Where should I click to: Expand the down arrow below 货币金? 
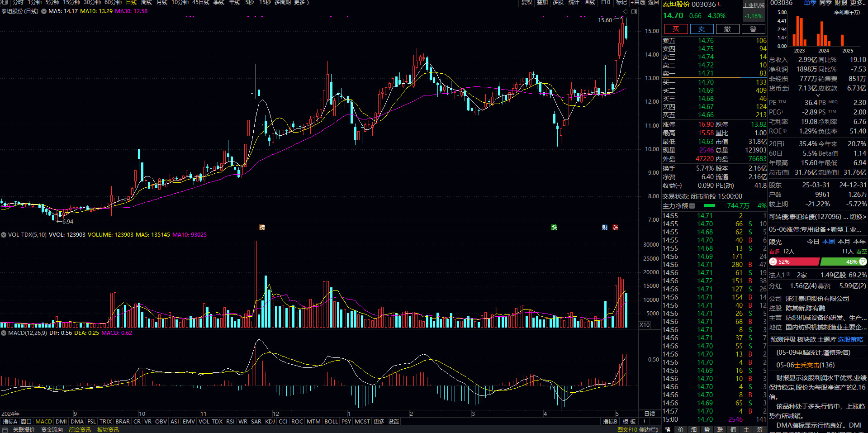pos(818,95)
